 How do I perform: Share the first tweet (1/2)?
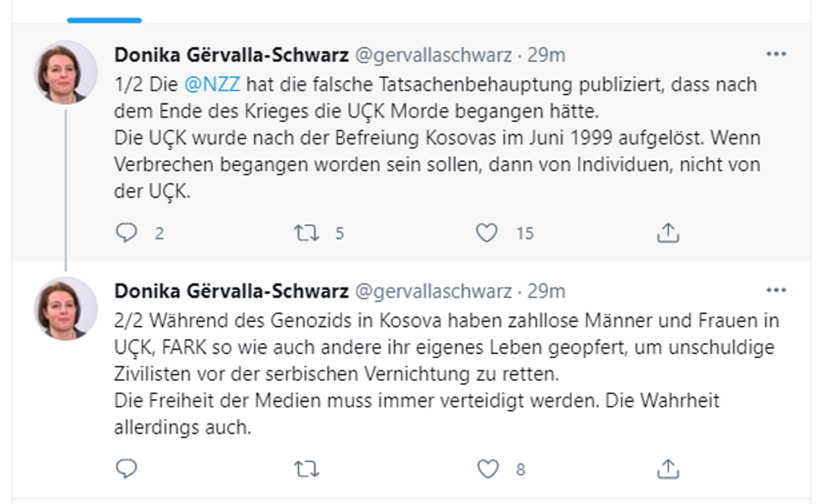pos(668,233)
